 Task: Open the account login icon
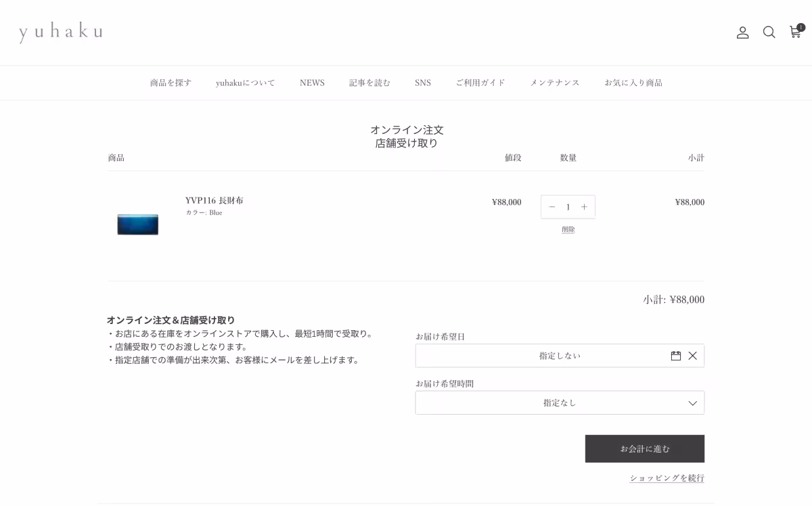click(742, 32)
